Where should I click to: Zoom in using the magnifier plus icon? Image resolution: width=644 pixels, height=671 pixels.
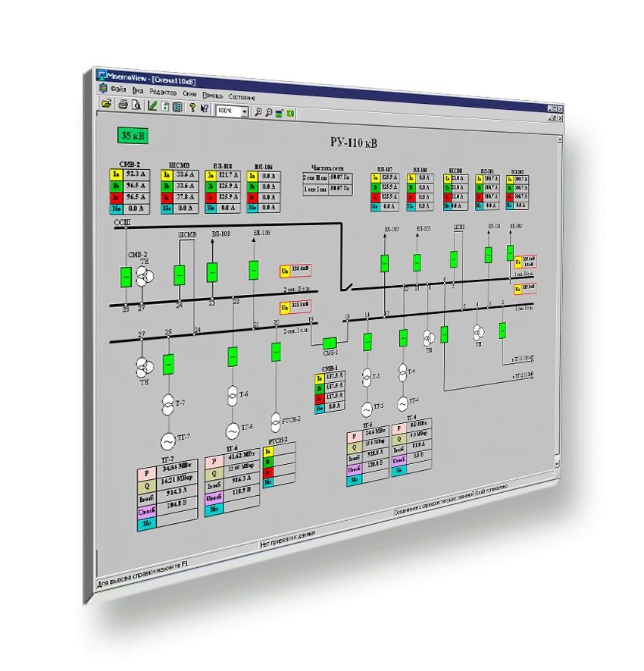[259, 111]
